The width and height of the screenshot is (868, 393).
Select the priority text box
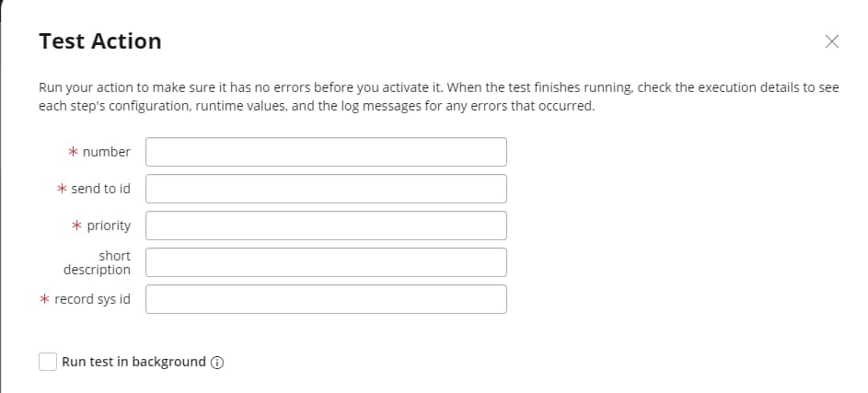326,225
